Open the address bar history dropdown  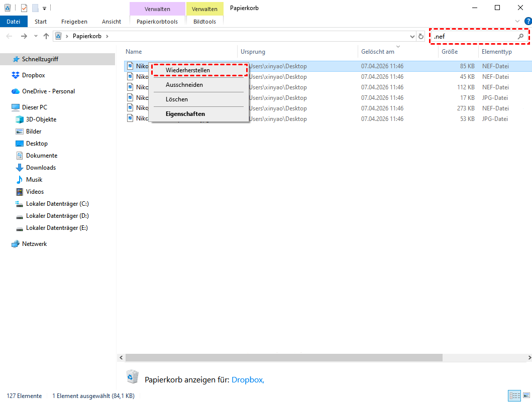coord(411,36)
